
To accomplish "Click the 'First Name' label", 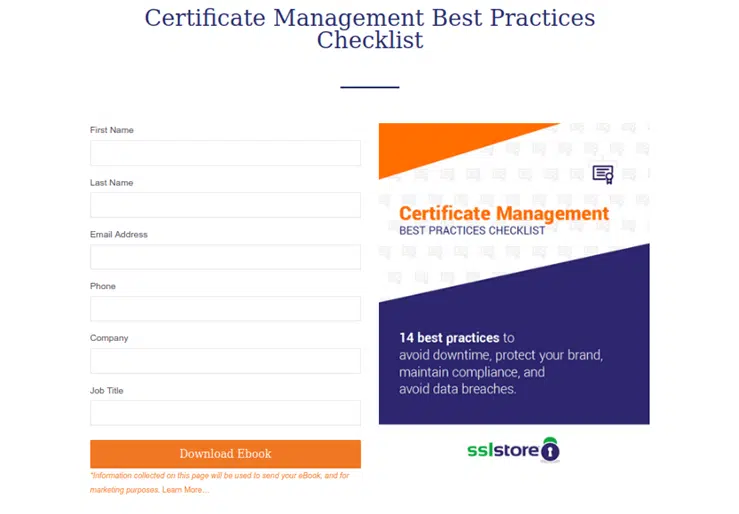I will 112,130.
